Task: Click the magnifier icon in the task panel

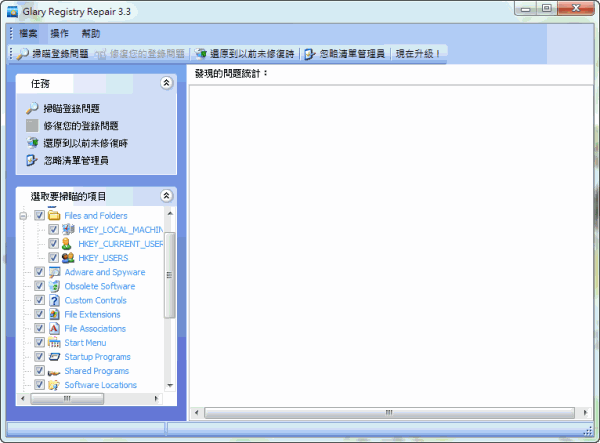Action: pyautogui.click(x=32, y=108)
